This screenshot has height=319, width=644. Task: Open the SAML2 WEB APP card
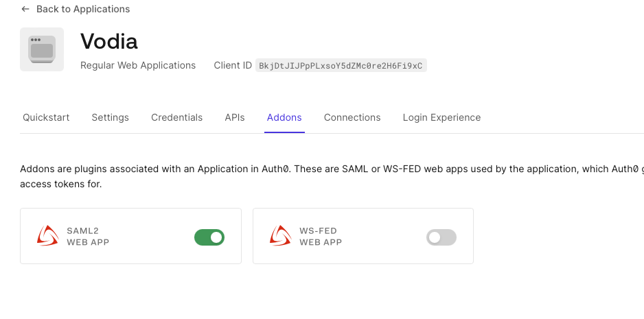[x=130, y=236]
